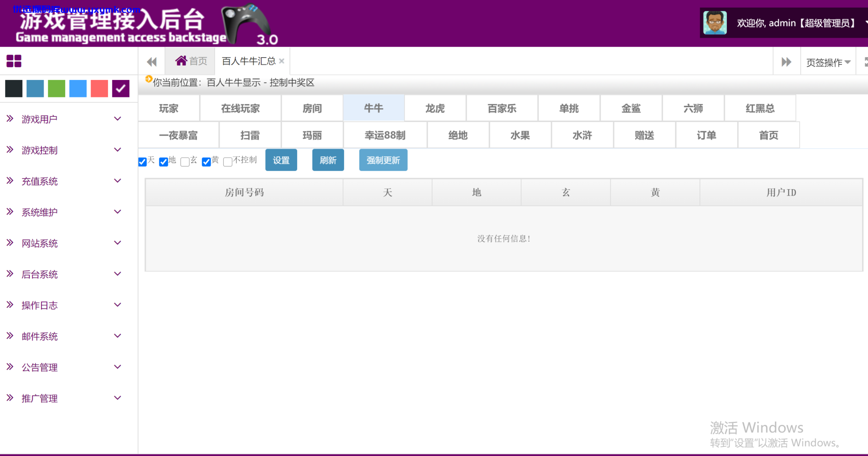Click the double-arrow icon beside 公告管理

point(10,367)
